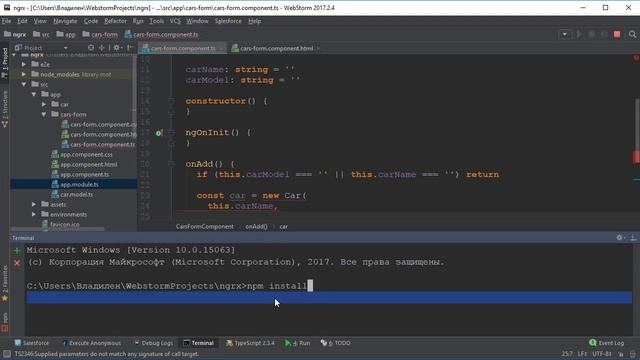The image size is (640, 360).
Task: Click ngrx breadcrumb in navigation bar
Action: [15, 34]
